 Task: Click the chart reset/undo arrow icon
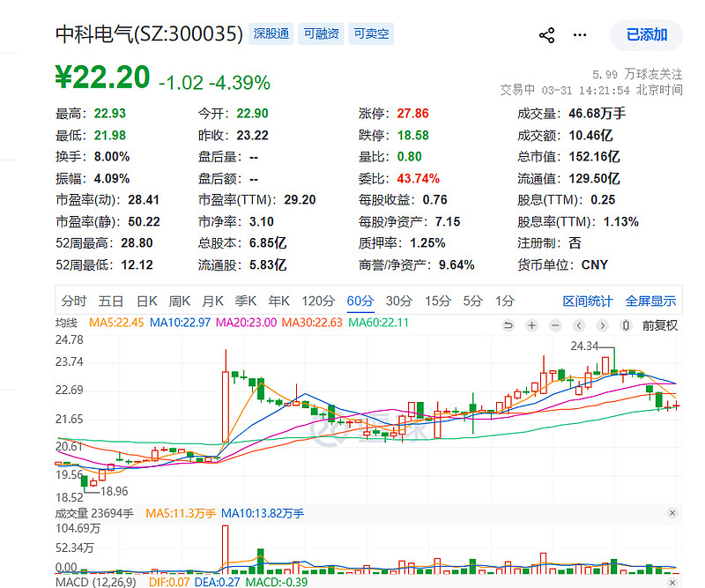click(x=508, y=325)
